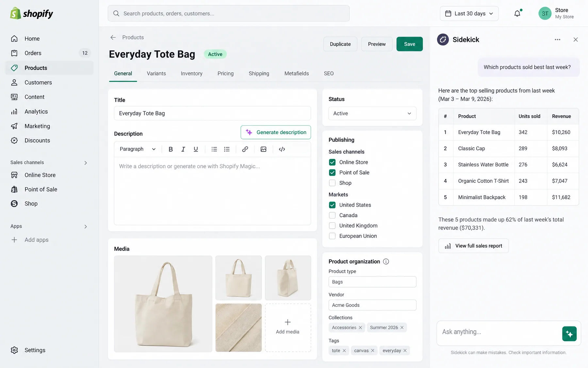
Task: Open the Pricing tab
Action: [225, 74]
